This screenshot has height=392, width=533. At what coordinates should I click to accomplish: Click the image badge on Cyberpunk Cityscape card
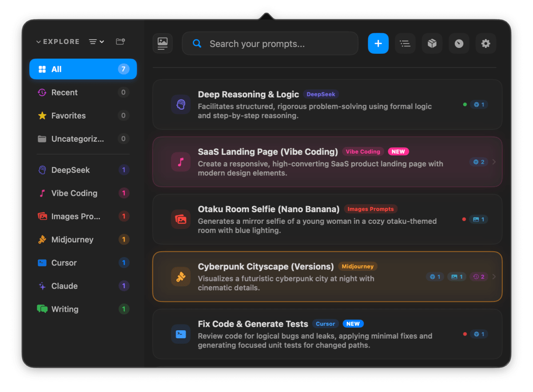tap(457, 277)
